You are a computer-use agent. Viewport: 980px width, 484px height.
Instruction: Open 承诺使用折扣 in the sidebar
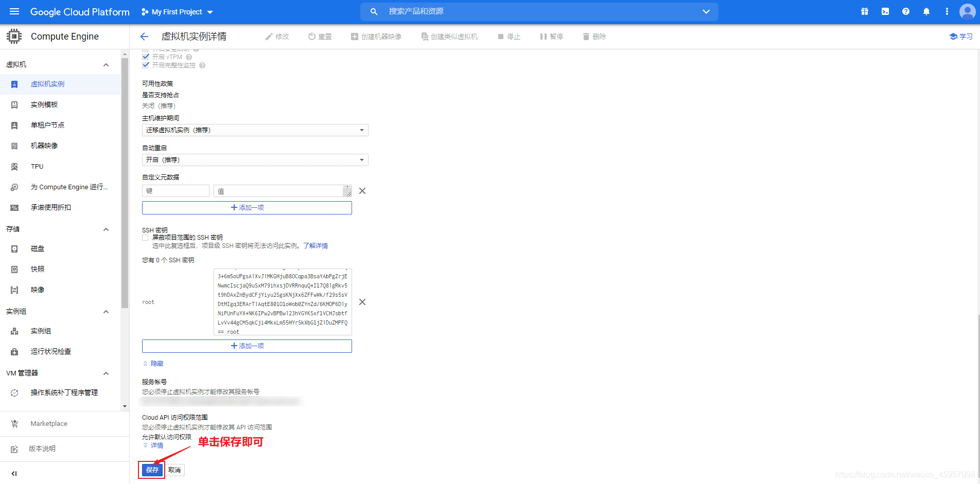click(60, 207)
